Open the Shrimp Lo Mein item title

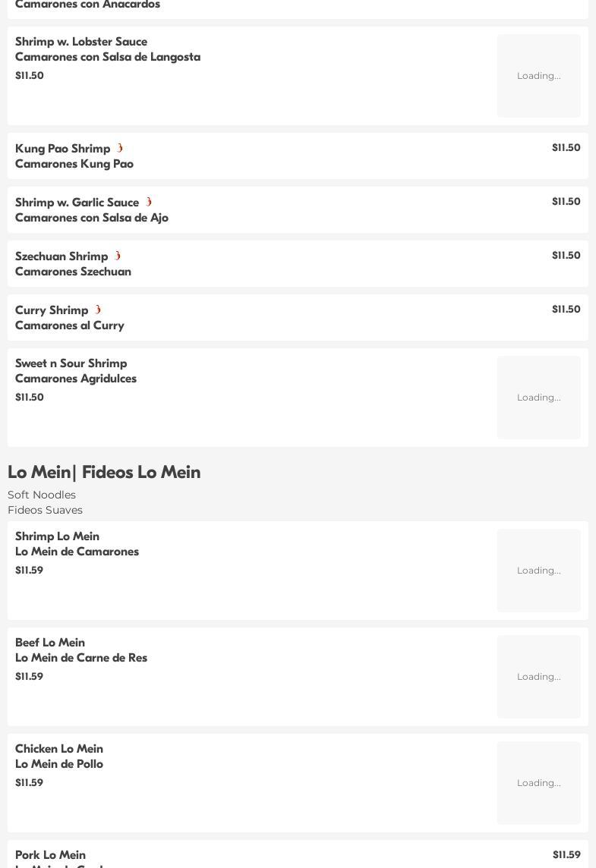coord(57,536)
